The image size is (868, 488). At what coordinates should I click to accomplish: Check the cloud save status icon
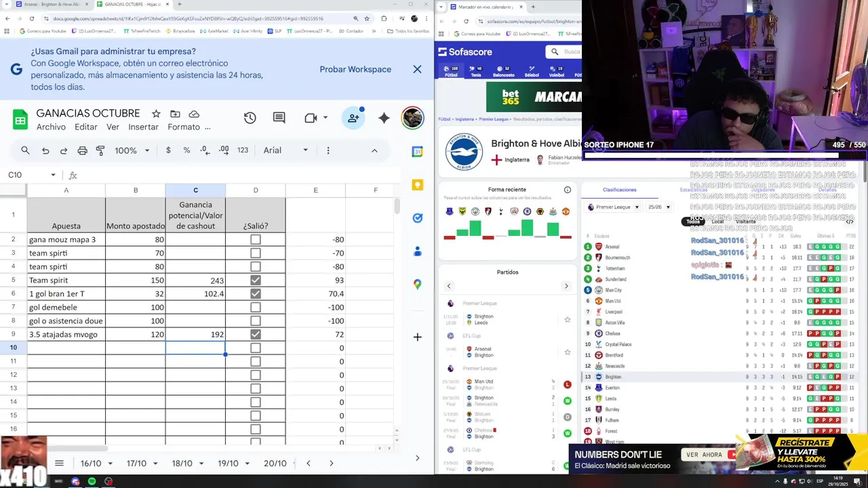point(194,114)
